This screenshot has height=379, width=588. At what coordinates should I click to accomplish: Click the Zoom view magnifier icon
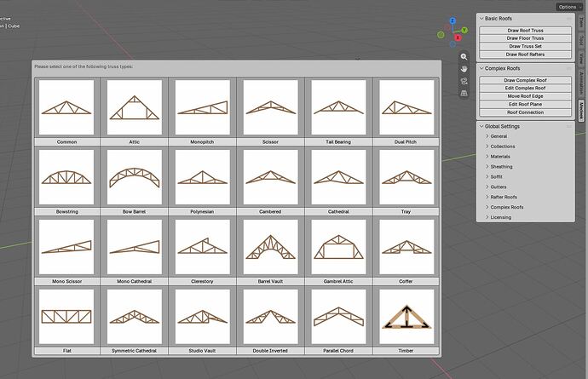pyautogui.click(x=464, y=56)
